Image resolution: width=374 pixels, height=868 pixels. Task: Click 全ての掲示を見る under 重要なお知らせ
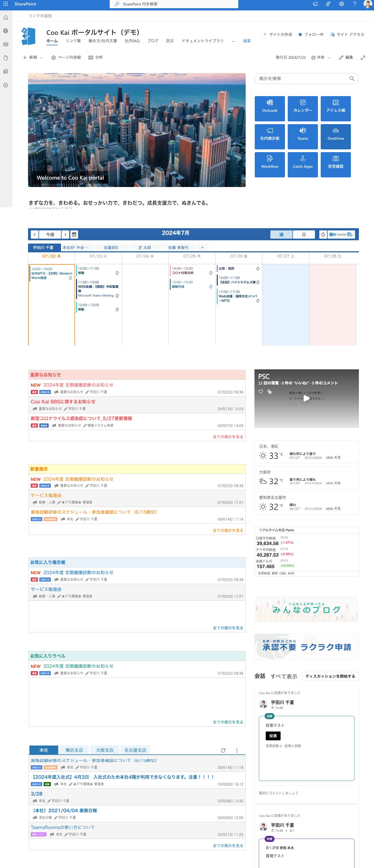coord(228,437)
